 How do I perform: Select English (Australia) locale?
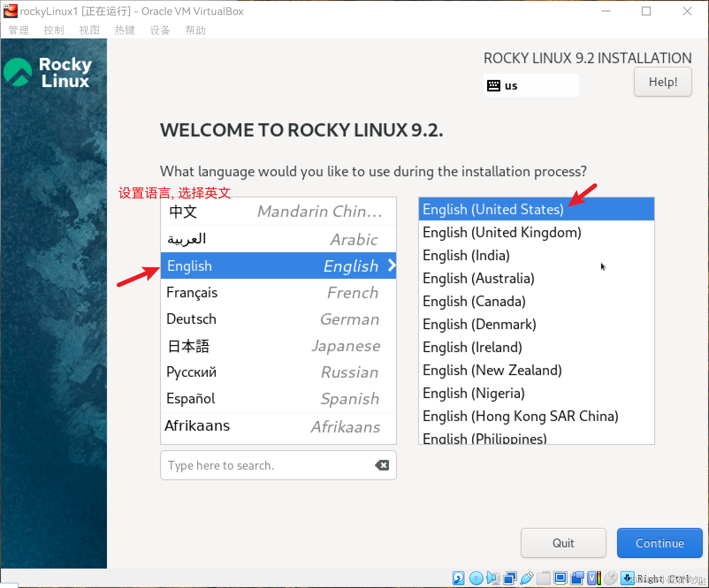point(536,278)
